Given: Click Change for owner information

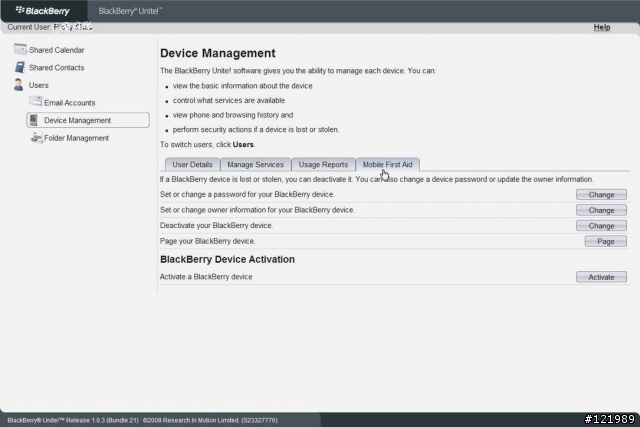Looking at the screenshot, I should click(x=601, y=210).
